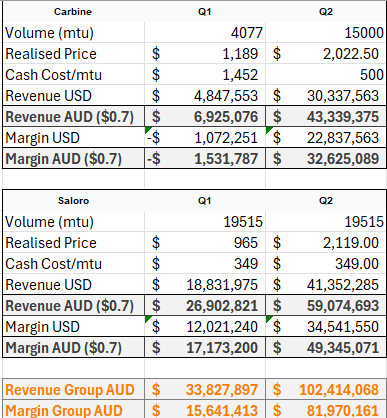The width and height of the screenshot is (387, 418).
Task: Select Saloro Q2 volume 19515 cell
Action: pos(326,222)
